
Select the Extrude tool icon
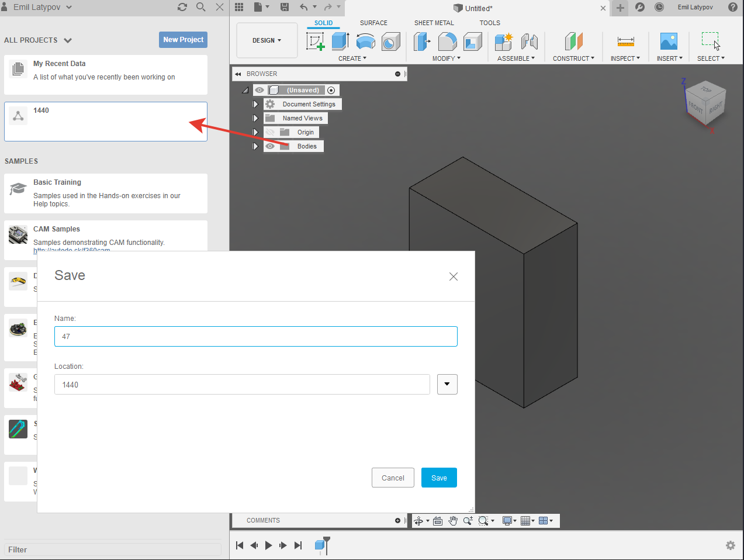(340, 42)
